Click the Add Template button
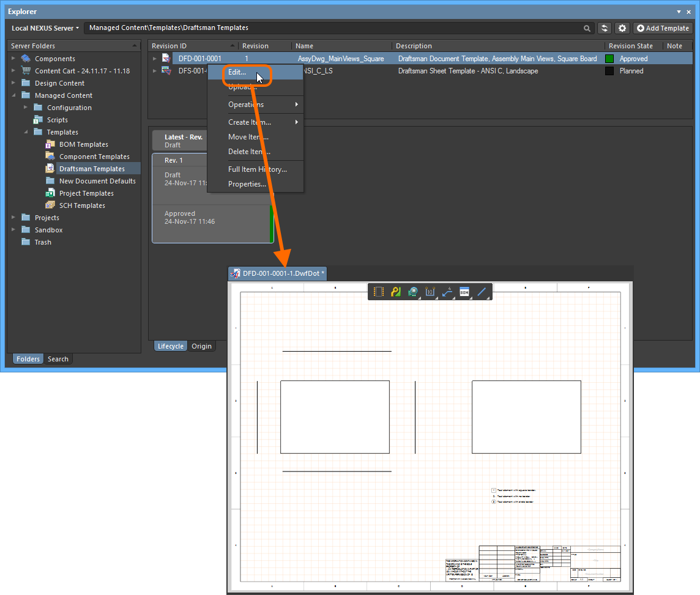The width and height of the screenshot is (700, 595). [663, 28]
